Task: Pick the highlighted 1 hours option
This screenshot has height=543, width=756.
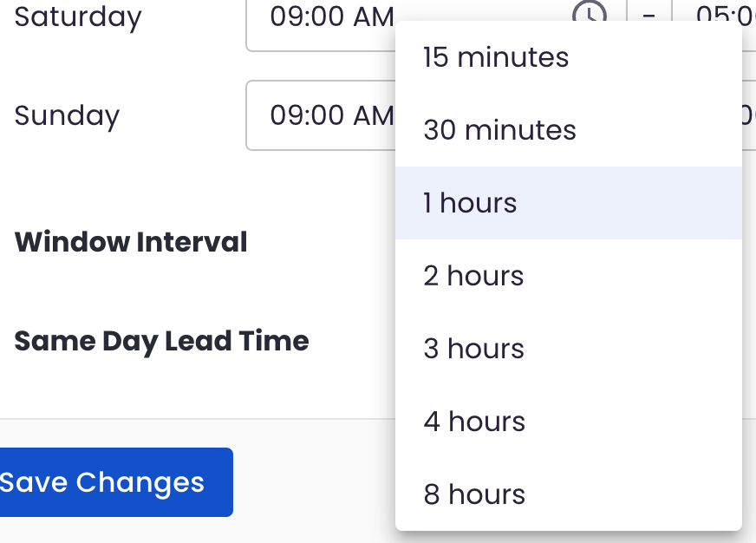Action: point(569,203)
